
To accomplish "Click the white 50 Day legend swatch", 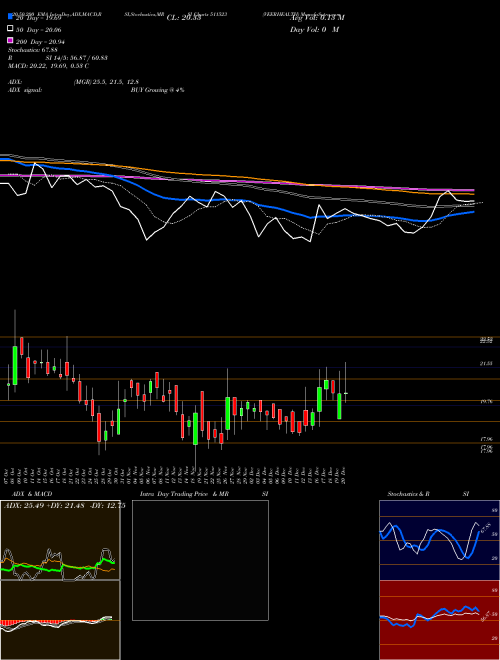I will [11, 29].
